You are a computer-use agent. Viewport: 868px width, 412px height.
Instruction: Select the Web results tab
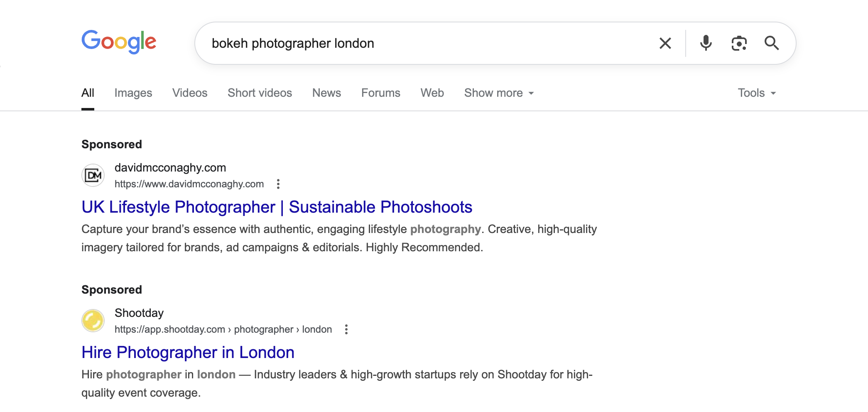(432, 93)
